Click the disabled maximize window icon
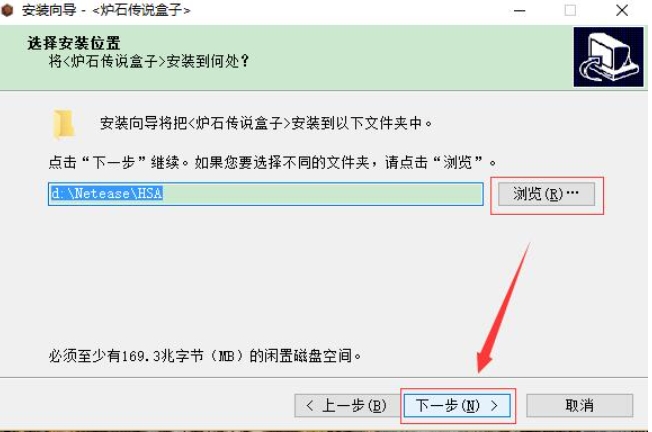Screen dimensions: 652x432 click(x=570, y=10)
